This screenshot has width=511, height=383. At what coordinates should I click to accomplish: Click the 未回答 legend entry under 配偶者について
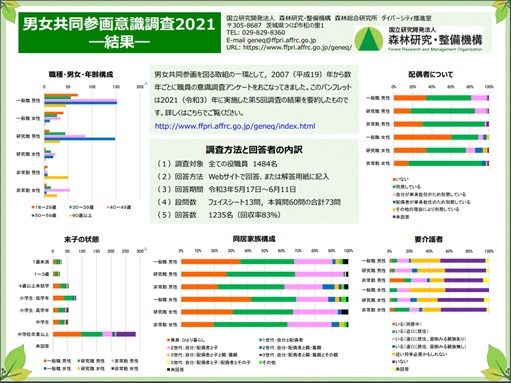pos(401,217)
